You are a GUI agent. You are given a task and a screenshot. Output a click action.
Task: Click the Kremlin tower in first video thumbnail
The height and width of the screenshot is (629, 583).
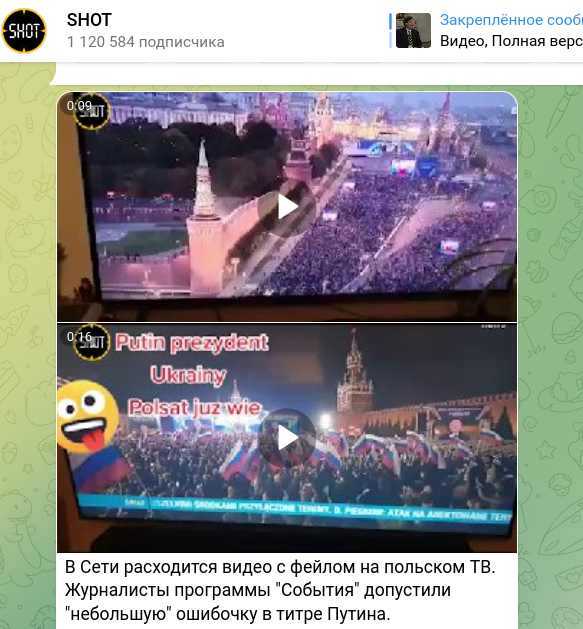204,217
